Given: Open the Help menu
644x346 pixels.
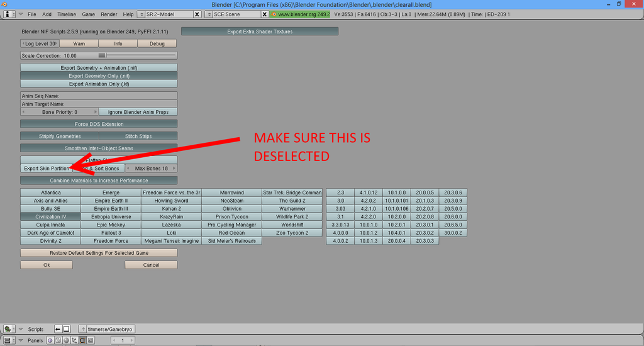Looking at the screenshot, I should [128, 14].
